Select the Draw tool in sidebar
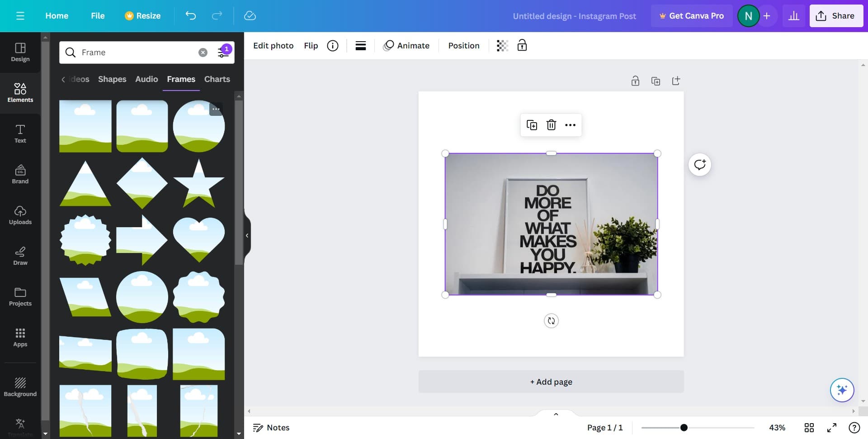The image size is (868, 439). click(20, 256)
